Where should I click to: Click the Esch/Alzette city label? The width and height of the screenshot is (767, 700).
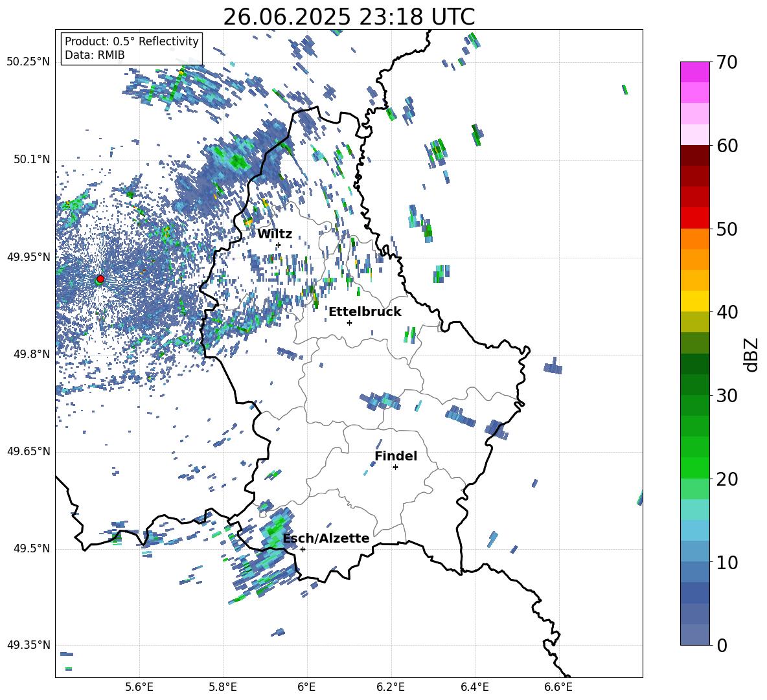(326, 538)
